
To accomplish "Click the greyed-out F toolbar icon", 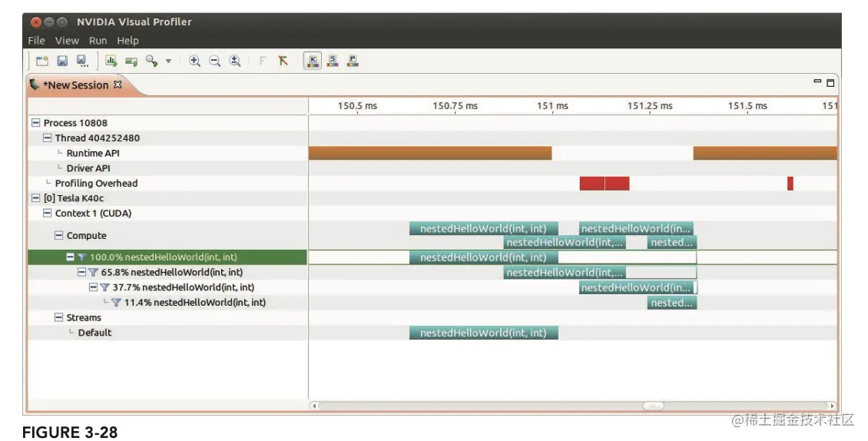I will pos(263,61).
